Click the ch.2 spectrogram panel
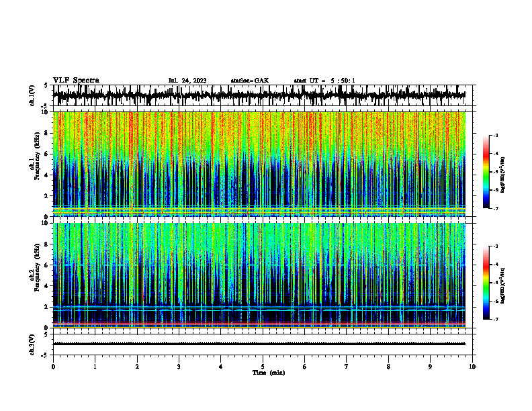Image resolution: width=532 pixels, height=411 pixels. click(x=263, y=275)
